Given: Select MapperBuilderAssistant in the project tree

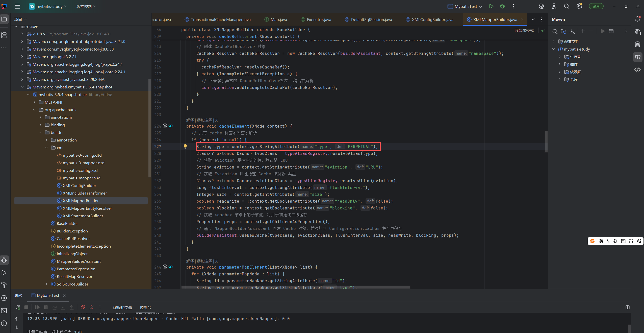Looking at the screenshot, I should (x=79, y=261).
